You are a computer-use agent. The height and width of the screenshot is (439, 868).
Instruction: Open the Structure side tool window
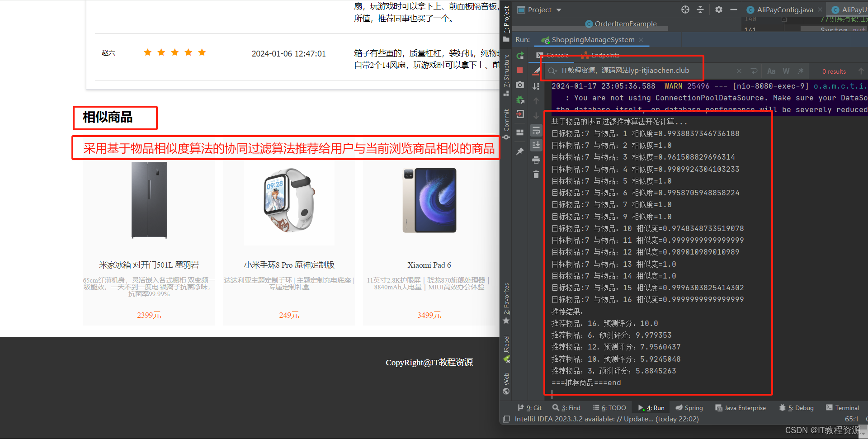(x=506, y=75)
